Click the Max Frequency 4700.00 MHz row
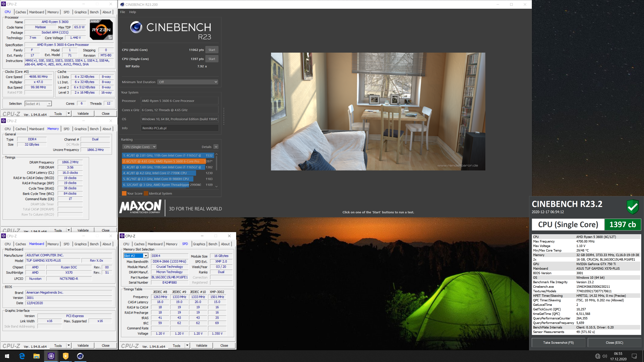644x362 pixels. (x=586, y=241)
